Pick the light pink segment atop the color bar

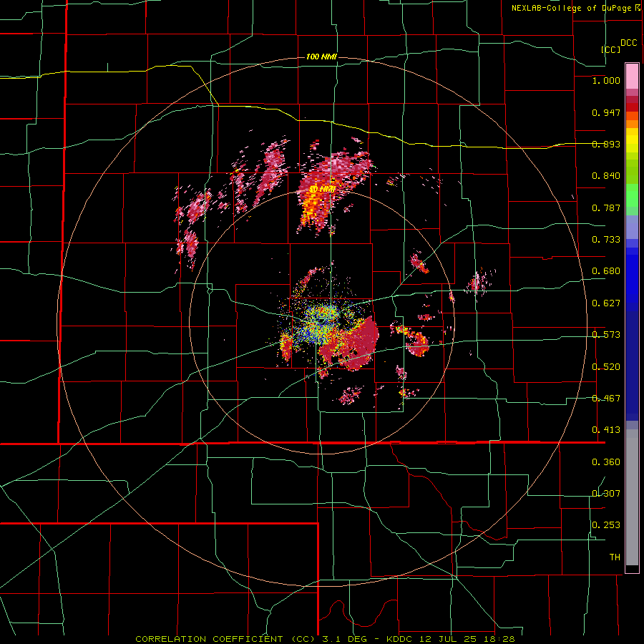click(x=632, y=76)
